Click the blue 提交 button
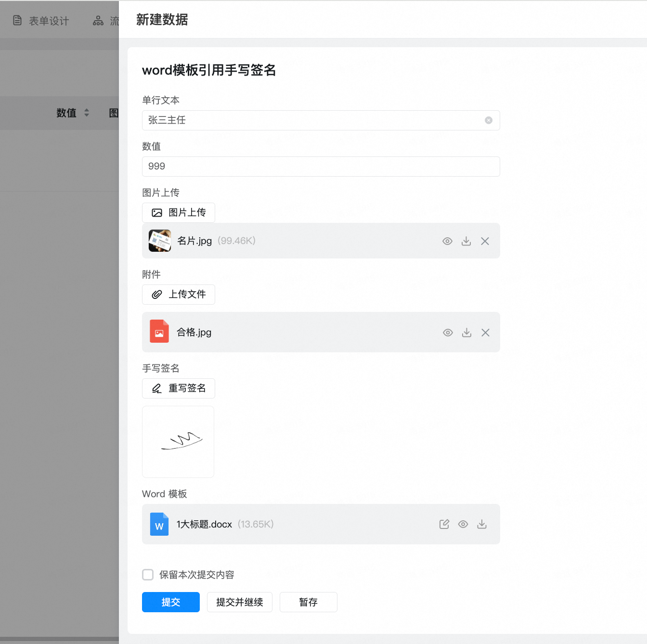The height and width of the screenshot is (644, 647). 170,602
